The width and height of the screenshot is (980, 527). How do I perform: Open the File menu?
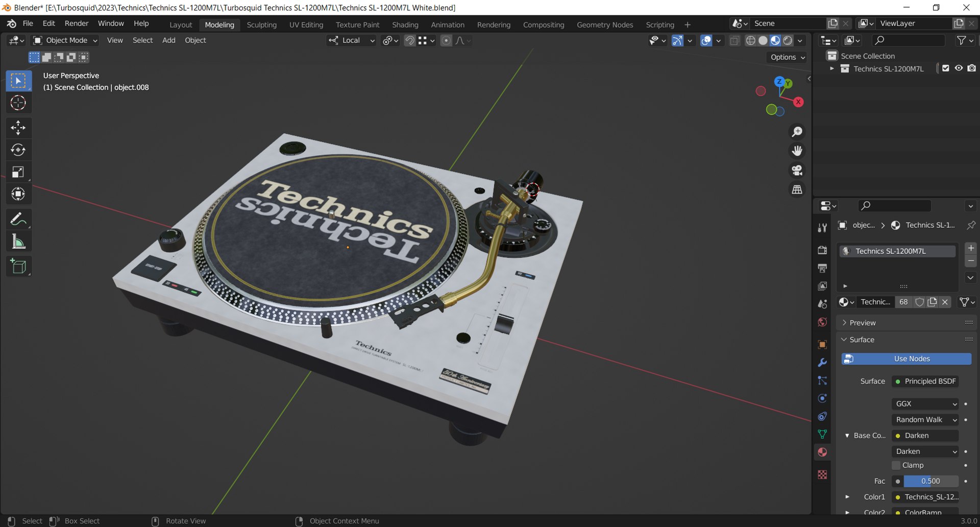(28, 23)
